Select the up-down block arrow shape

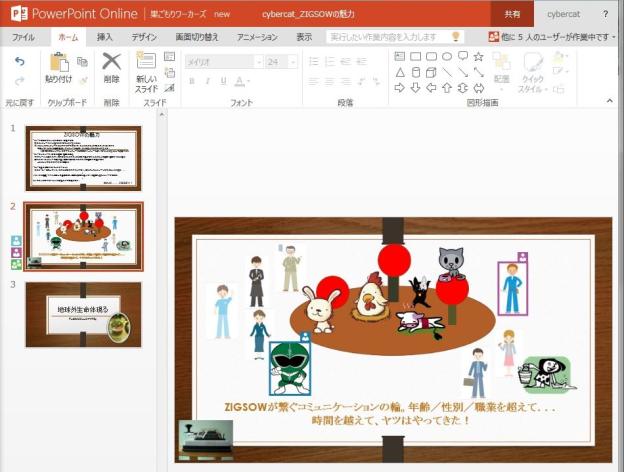click(463, 88)
